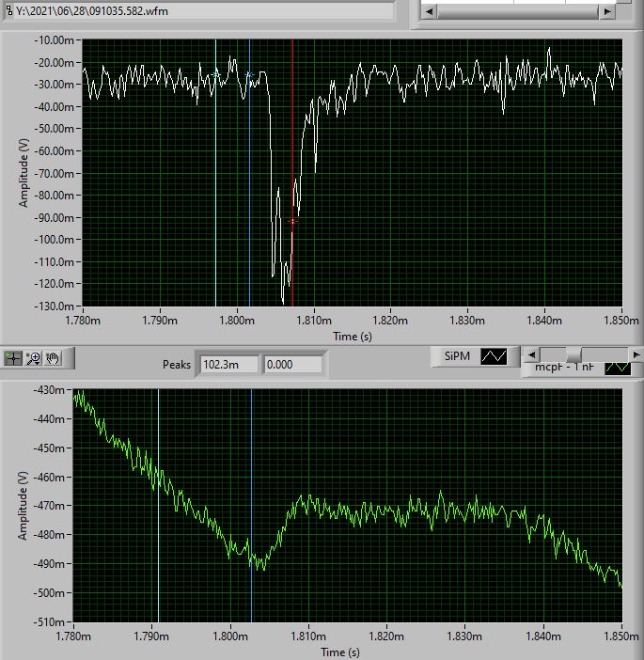Click upper graph Y-axis maximum -10.00m

pyautogui.click(x=54, y=40)
